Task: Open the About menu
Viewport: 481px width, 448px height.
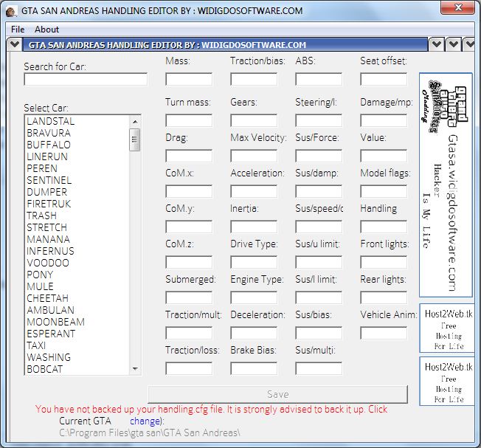Action: pos(46,30)
